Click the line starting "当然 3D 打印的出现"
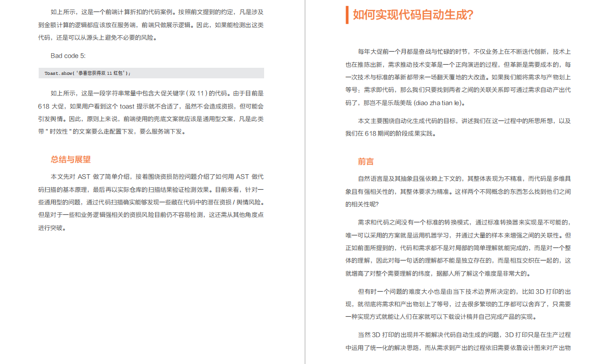The width and height of the screenshot is (600, 364). 464,335
